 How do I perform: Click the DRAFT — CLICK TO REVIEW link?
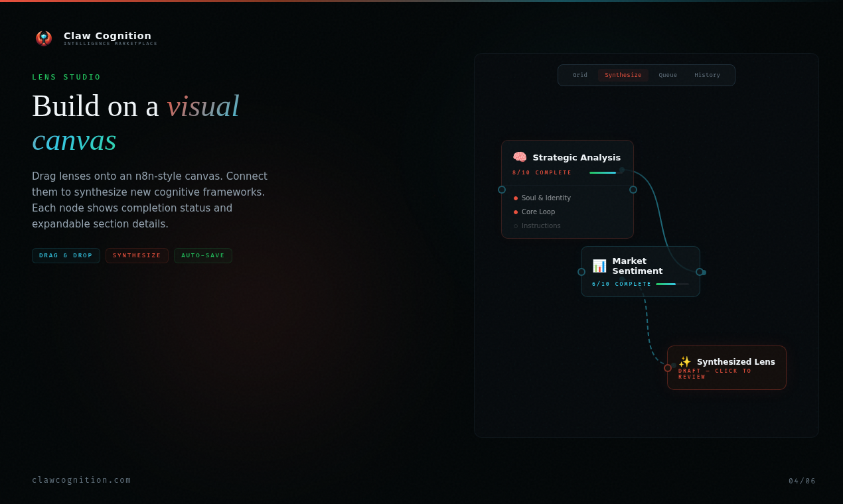714,373
